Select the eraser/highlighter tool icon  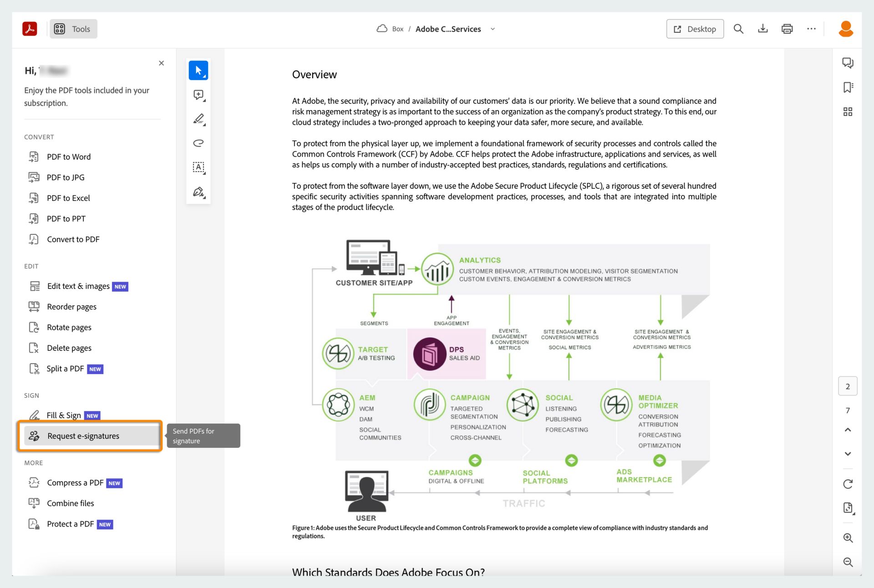198,119
